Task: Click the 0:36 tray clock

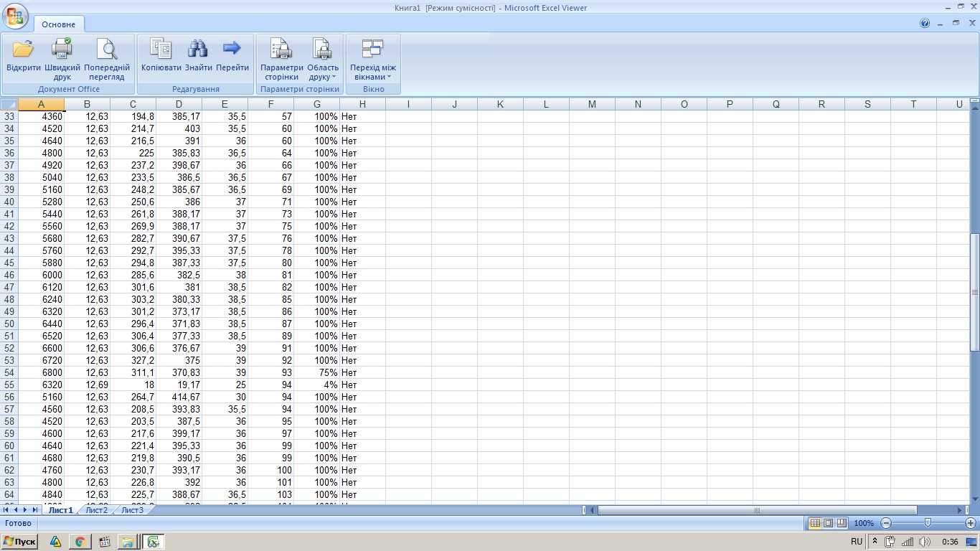Action: pos(950,542)
